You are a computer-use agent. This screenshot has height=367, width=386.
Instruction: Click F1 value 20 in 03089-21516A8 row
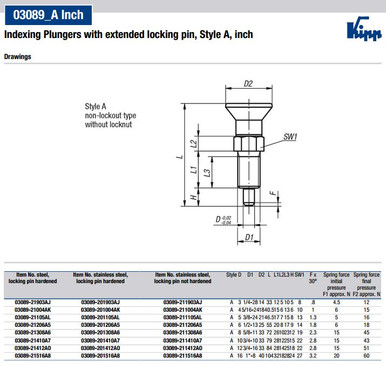tap(337, 356)
